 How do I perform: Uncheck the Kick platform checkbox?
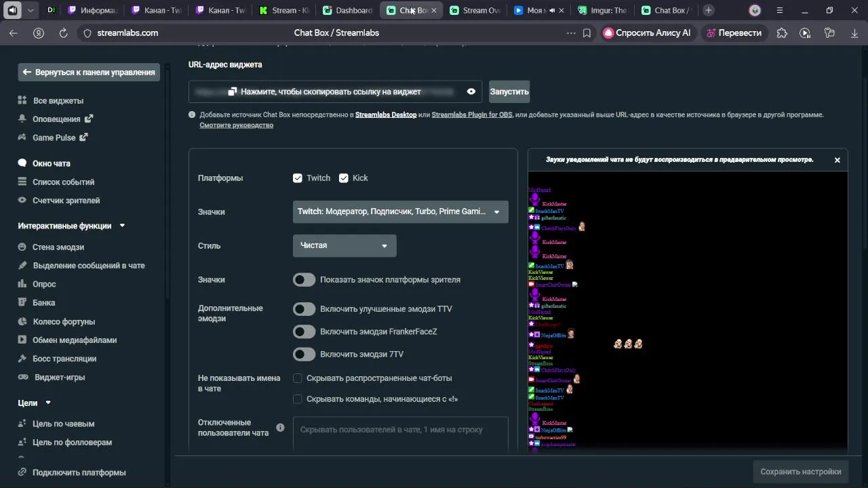(343, 178)
